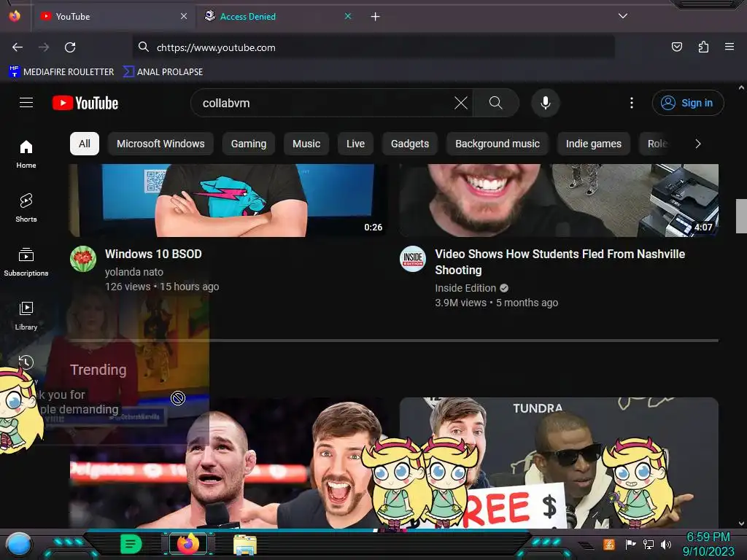The height and width of the screenshot is (560, 747).
Task: Open FREE $ trending video thumbnail
Action: click(559, 463)
